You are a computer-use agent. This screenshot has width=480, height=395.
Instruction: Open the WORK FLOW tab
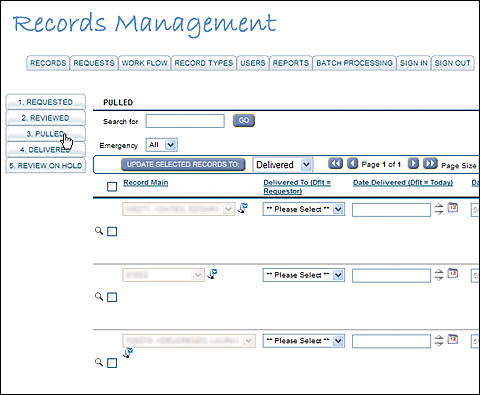point(144,63)
